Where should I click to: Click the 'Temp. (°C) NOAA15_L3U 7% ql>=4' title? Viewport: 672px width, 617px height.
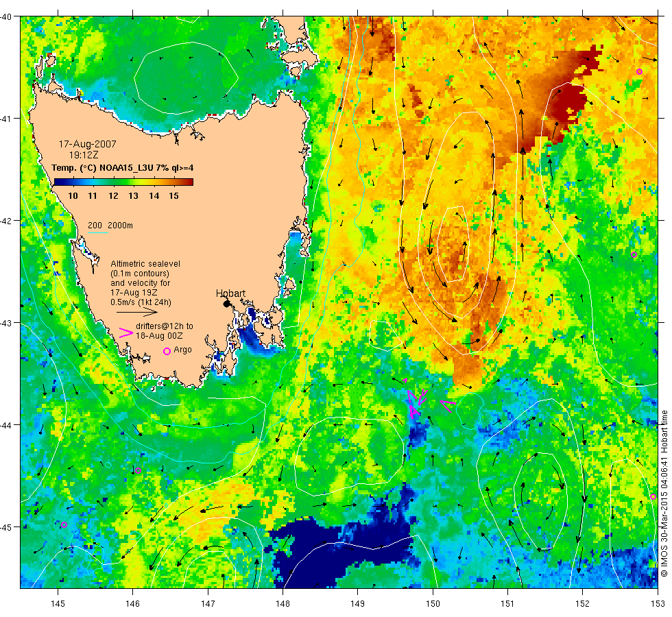[x=123, y=168]
